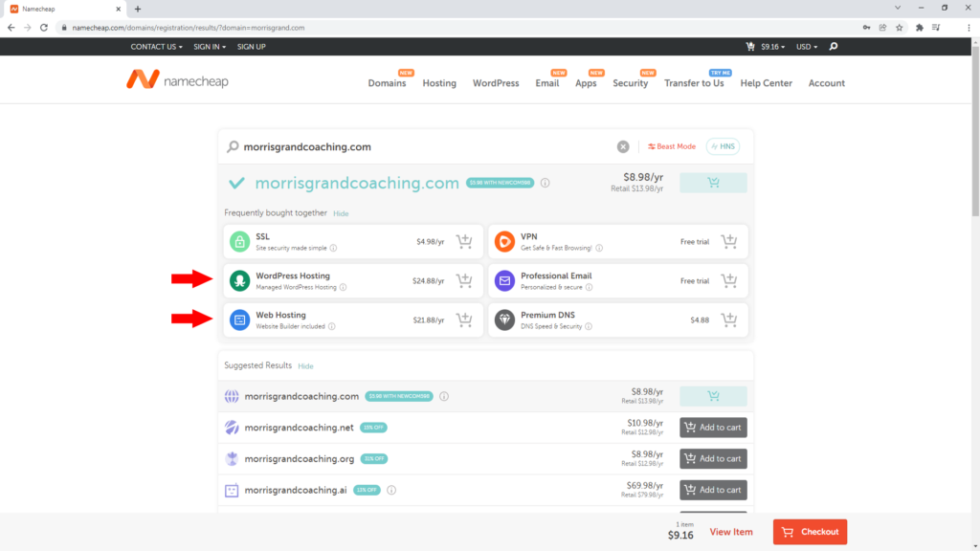Open Account menu
980x551 pixels.
click(826, 83)
